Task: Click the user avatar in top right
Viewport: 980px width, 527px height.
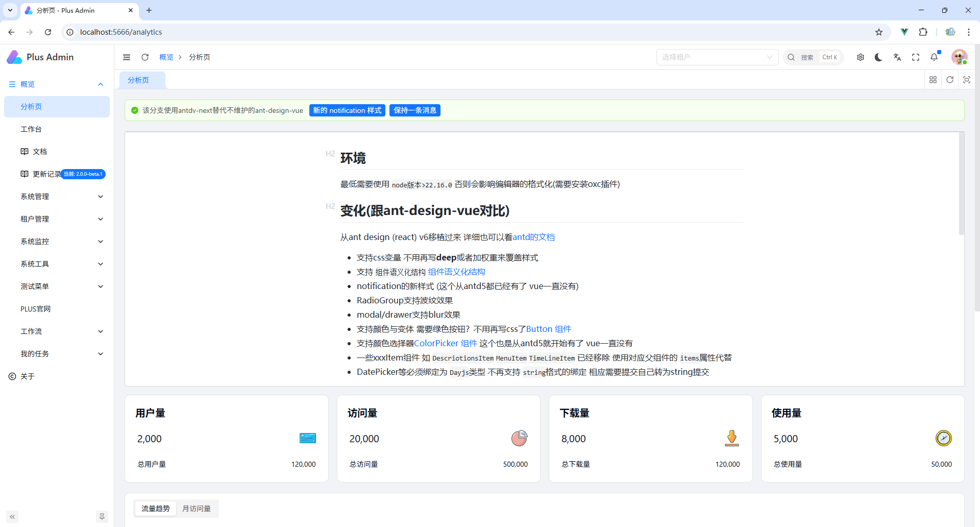Action: pos(960,57)
